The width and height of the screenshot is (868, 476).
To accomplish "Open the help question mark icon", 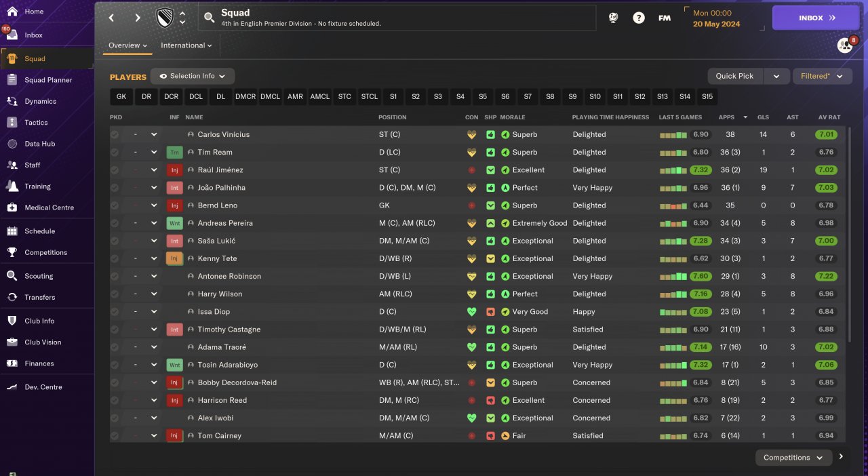I will [639, 18].
